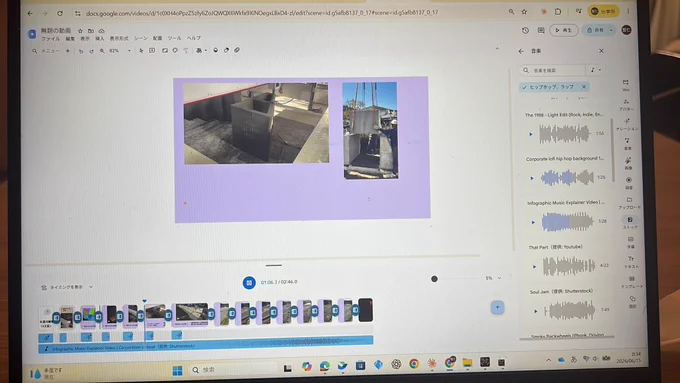Open Chrome from the taskbar
Image resolution: width=680 pixels, height=383 pixels.
pyautogui.click(x=414, y=363)
